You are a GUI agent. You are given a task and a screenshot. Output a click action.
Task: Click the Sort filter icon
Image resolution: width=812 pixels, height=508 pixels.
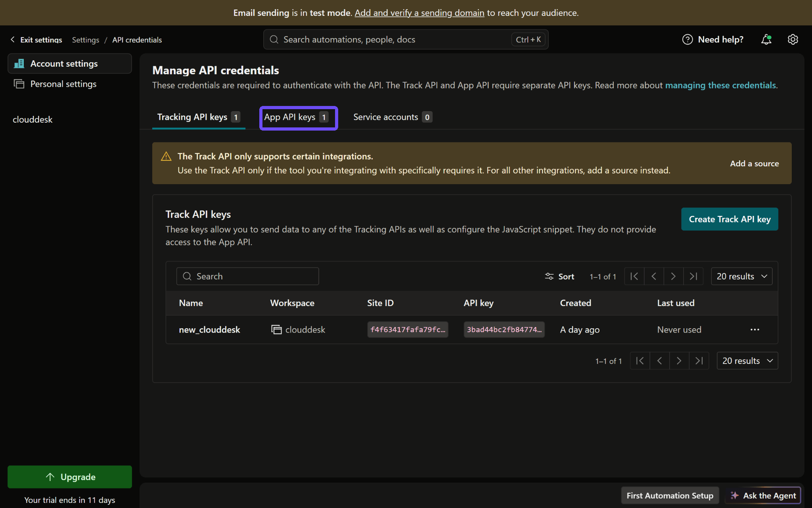click(549, 276)
